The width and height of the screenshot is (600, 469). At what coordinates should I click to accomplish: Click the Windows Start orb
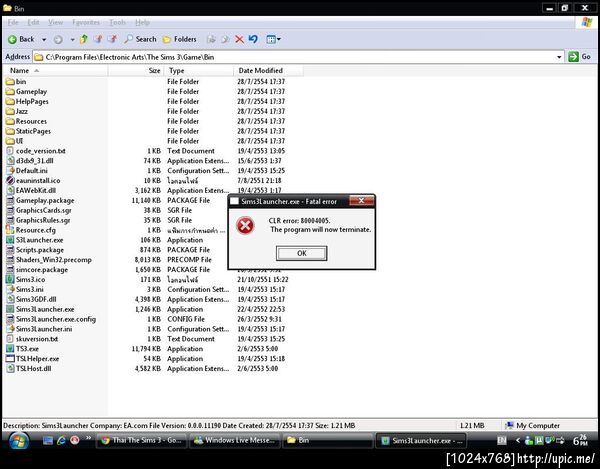[18, 441]
